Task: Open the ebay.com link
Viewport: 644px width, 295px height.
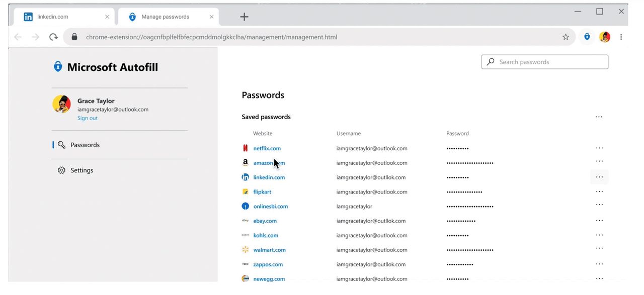Action: (265, 221)
